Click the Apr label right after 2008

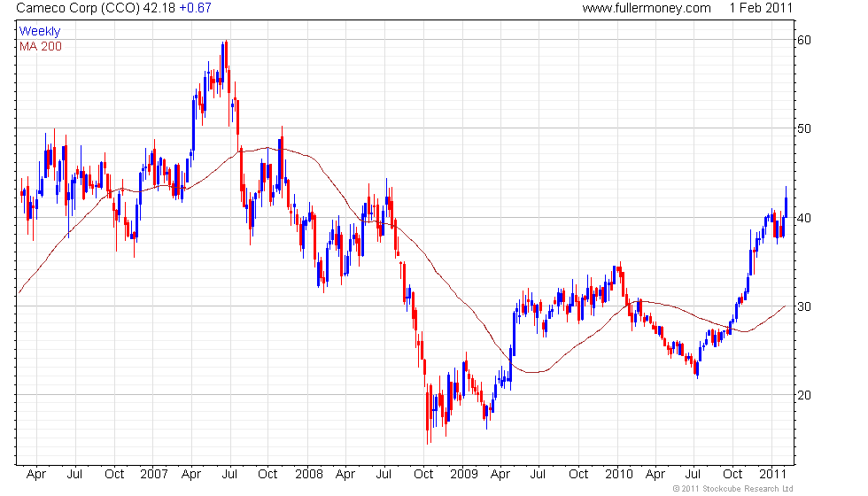(x=345, y=475)
